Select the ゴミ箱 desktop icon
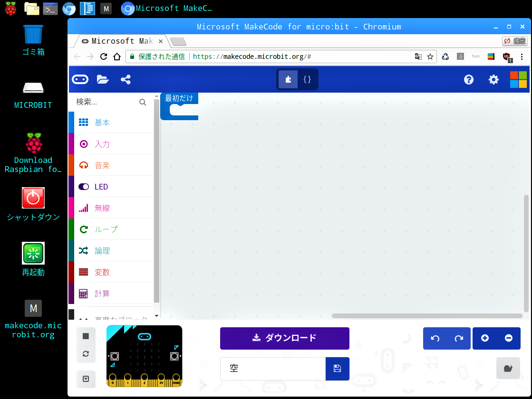Viewport: 532px width, 399px height. click(33, 40)
